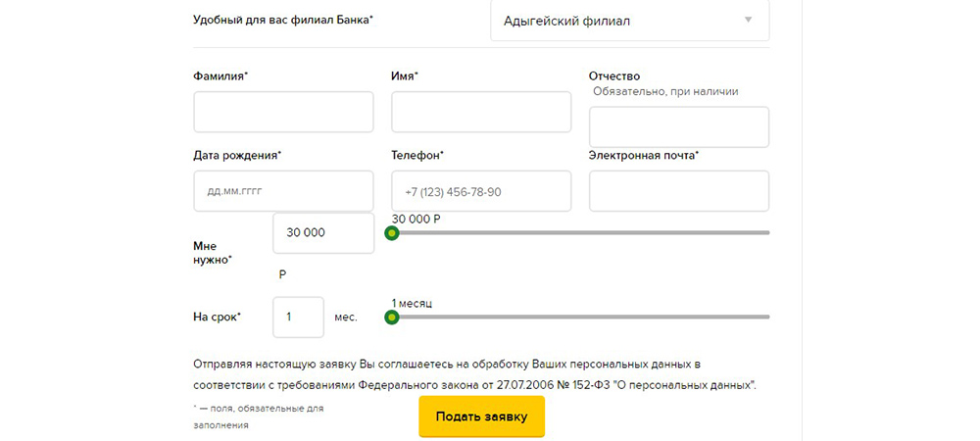This screenshot has width=980, height=441.
Task: Click into the Имя input box
Action: [481, 112]
